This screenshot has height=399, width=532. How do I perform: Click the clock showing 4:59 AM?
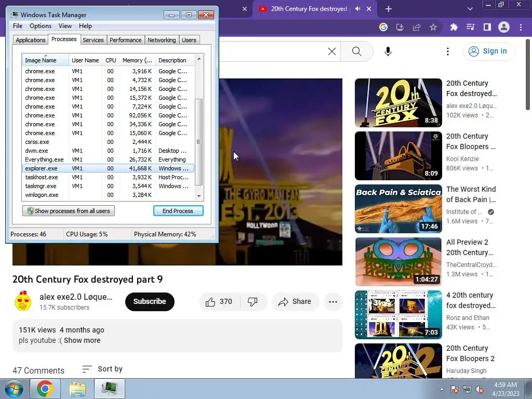505,385
